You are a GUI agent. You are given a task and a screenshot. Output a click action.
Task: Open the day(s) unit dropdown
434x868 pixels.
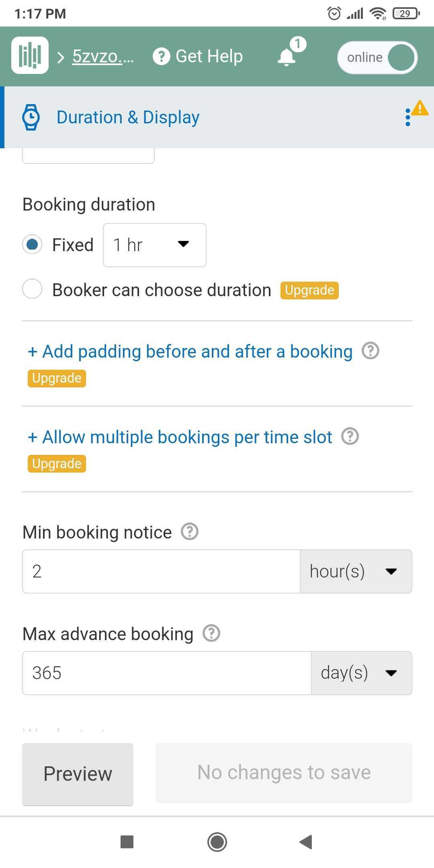[362, 673]
